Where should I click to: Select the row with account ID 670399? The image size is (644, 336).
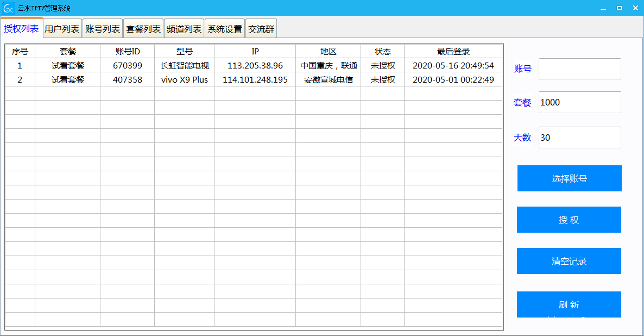click(128, 66)
